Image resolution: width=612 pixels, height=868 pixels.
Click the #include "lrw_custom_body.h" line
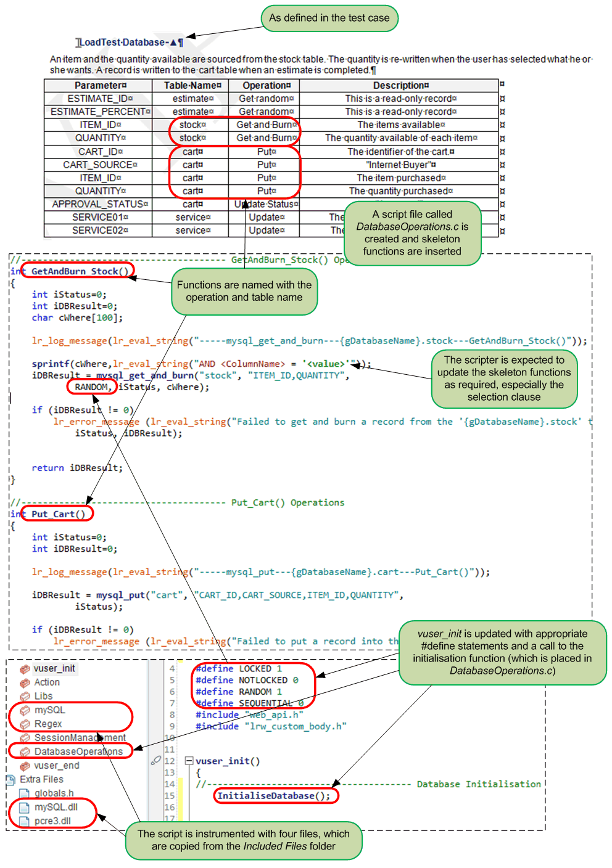[271, 726]
